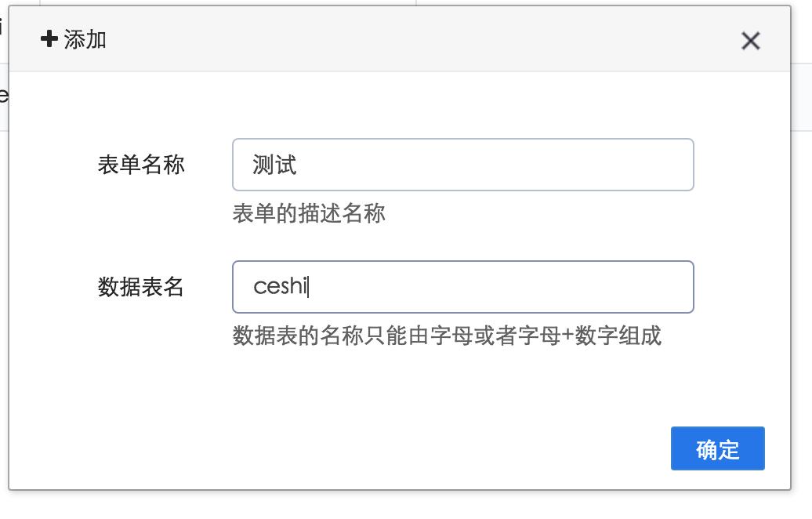812x519 pixels.
Task: Focus the 数据表名 field showing ceshi
Action: tap(462, 286)
